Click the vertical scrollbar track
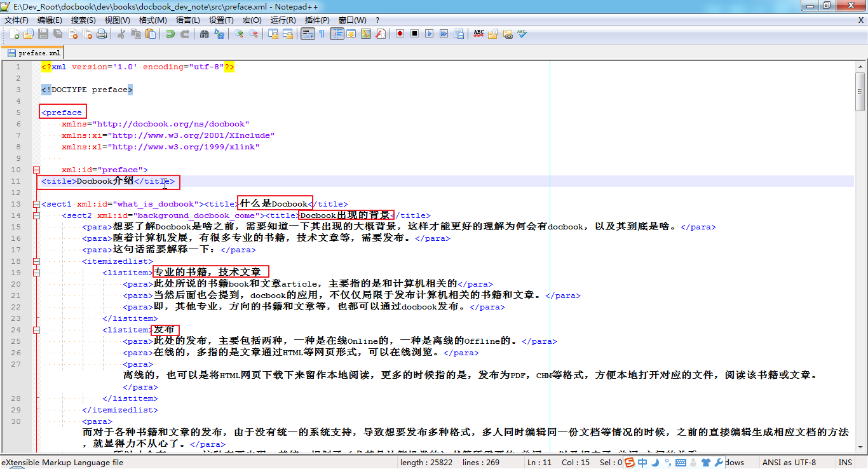The width and height of the screenshot is (868, 469). [862, 254]
